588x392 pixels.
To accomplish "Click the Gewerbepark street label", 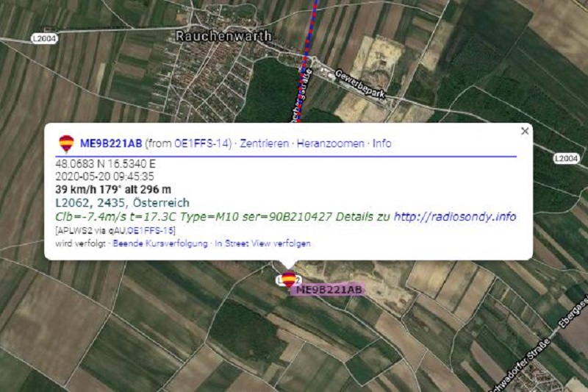I will [x=359, y=84].
